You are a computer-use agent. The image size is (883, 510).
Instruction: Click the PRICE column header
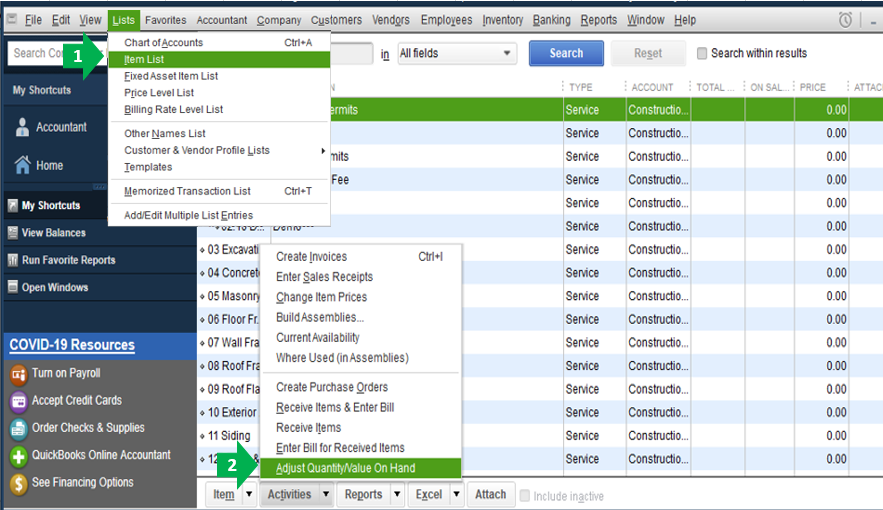(x=813, y=87)
